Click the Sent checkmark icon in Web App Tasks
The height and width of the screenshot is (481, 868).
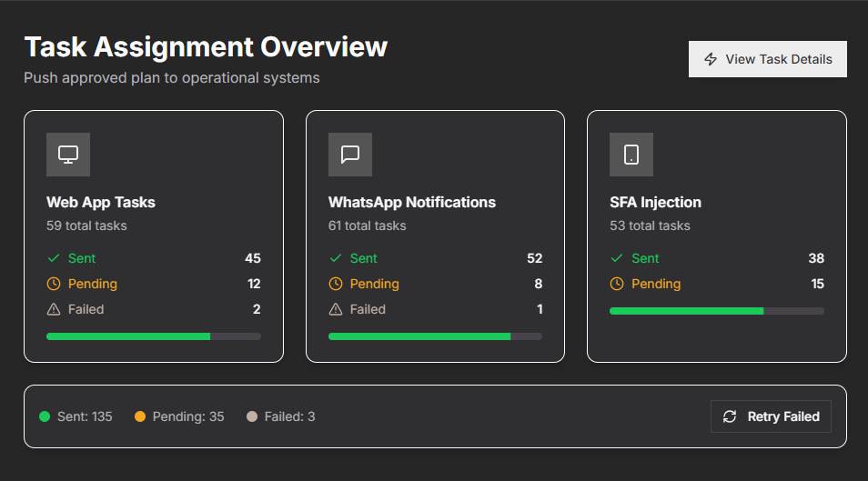coord(54,258)
